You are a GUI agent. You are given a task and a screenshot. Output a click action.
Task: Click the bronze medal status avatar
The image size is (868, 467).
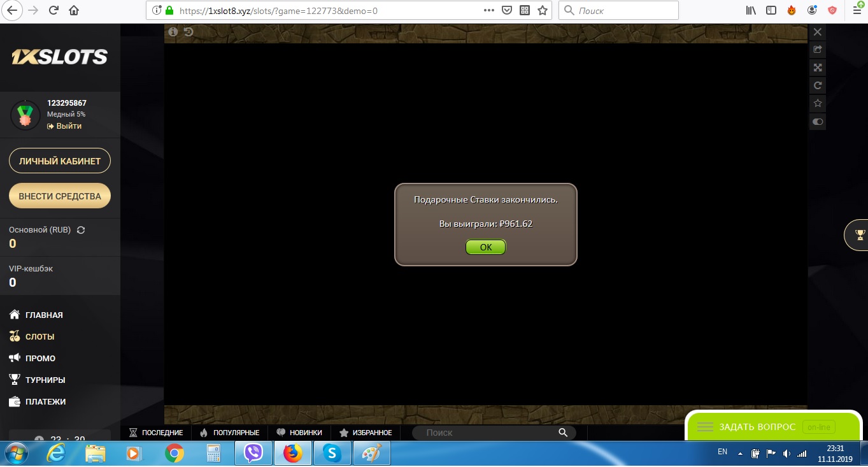(25, 115)
